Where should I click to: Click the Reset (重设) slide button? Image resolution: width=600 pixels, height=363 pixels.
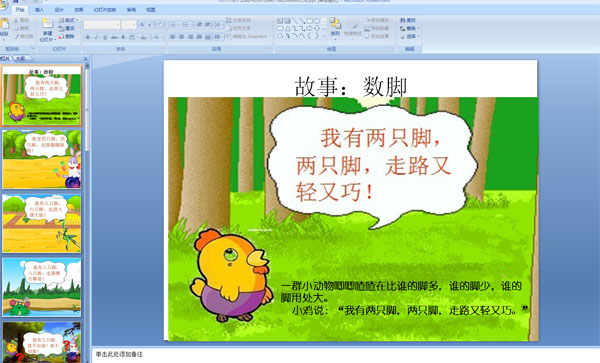tap(67, 28)
